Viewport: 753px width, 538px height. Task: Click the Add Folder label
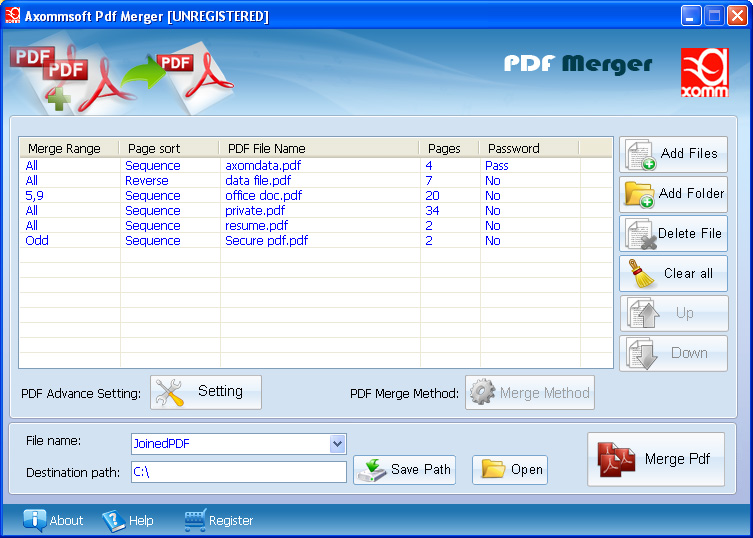(x=691, y=193)
